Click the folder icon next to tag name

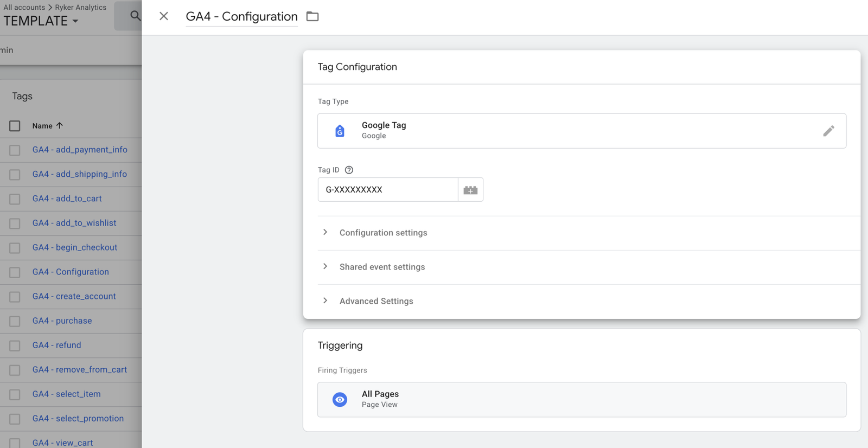point(312,16)
